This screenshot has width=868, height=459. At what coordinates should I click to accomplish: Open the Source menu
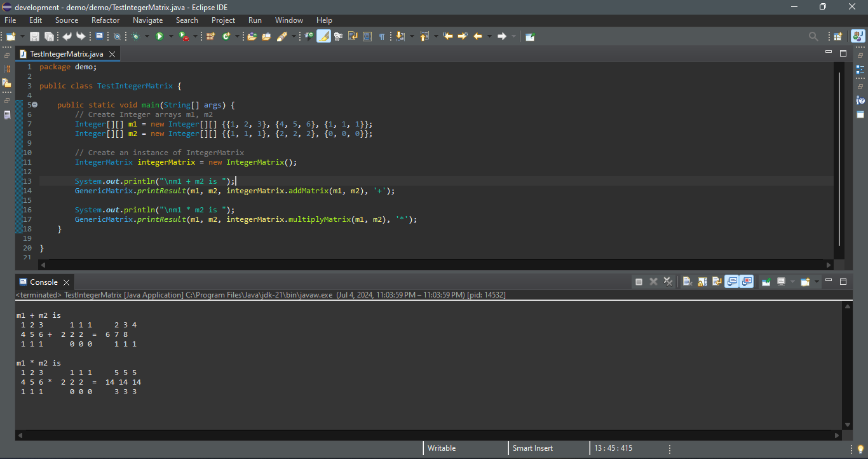point(67,20)
